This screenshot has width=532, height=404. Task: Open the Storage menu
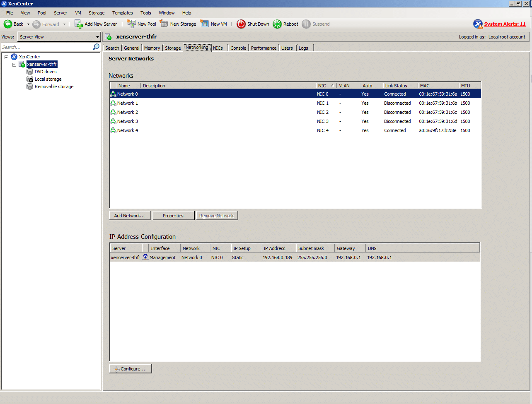97,13
